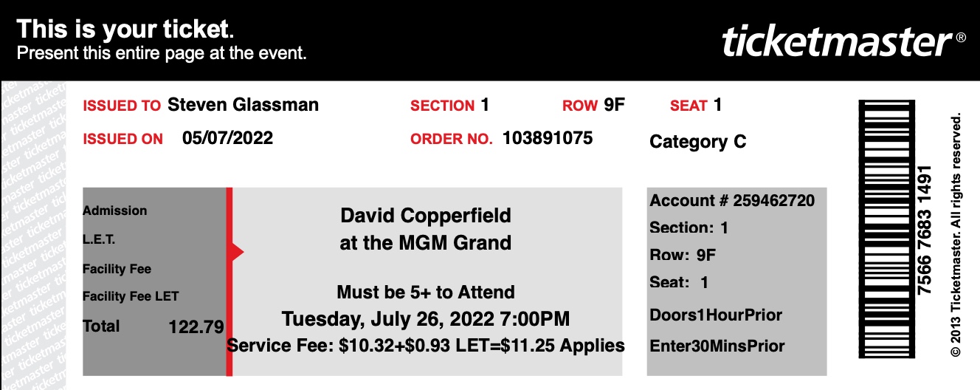Click the Facility Fee LET line
Screen dimensions: 980x390
pyautogui.click(x=131, y=297)
